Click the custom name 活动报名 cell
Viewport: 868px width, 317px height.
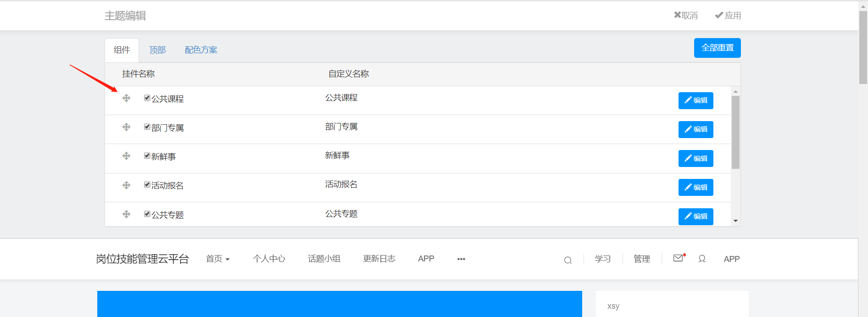[x=341, y=184]
